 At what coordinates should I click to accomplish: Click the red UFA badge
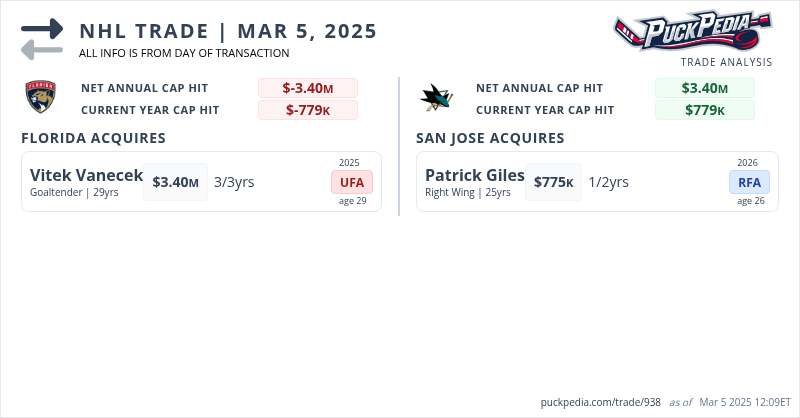coord(352,182)
